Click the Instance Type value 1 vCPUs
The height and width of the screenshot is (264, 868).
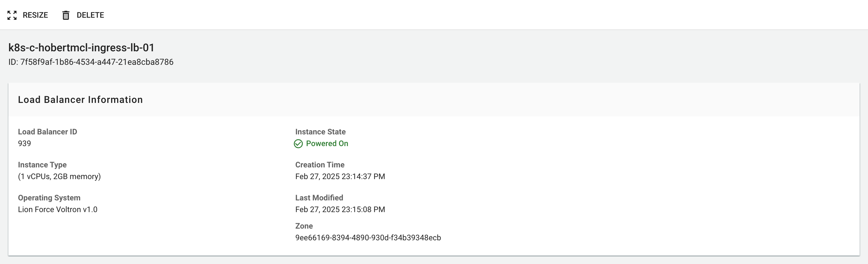(59, 177)
